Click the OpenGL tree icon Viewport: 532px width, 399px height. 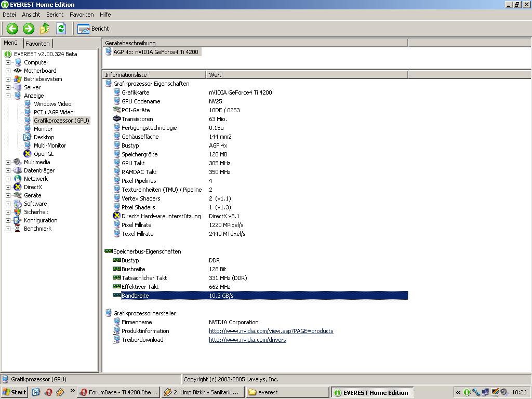(x=27, y=154)
